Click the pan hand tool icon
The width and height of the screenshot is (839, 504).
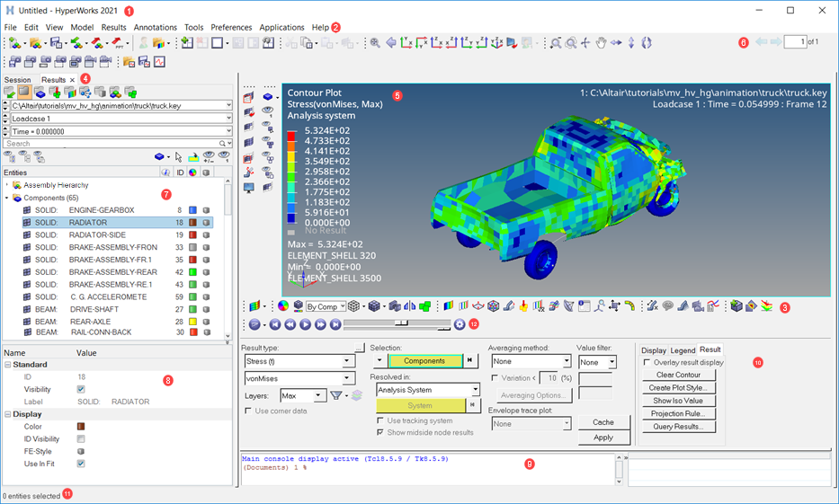pyautogui.click(x=601, y=43)
